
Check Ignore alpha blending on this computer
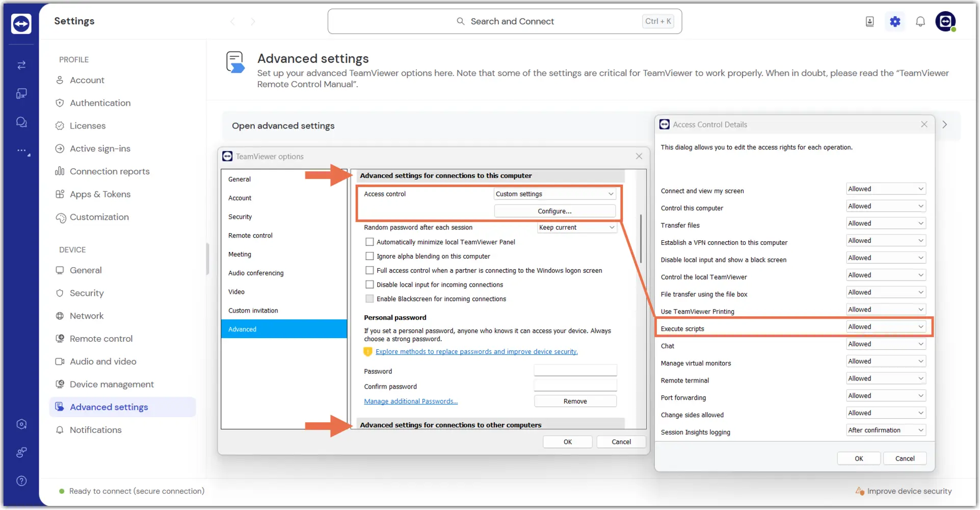[x=369, y=257]
